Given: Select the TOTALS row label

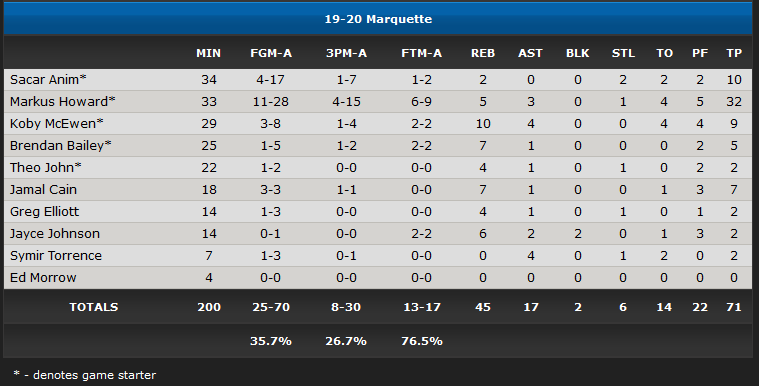Looking at the screenshot, I should pyautogui.click(x=94, y=307).
